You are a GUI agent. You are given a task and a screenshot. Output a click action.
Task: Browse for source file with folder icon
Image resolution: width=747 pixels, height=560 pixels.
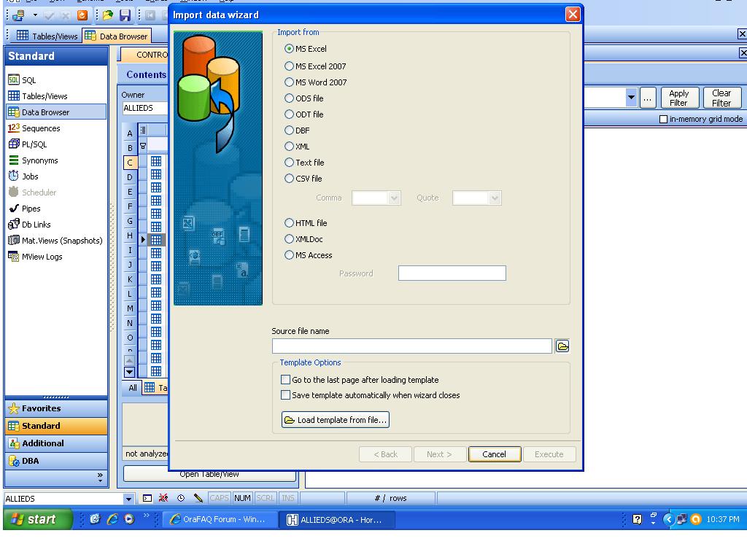coord(562,346)
